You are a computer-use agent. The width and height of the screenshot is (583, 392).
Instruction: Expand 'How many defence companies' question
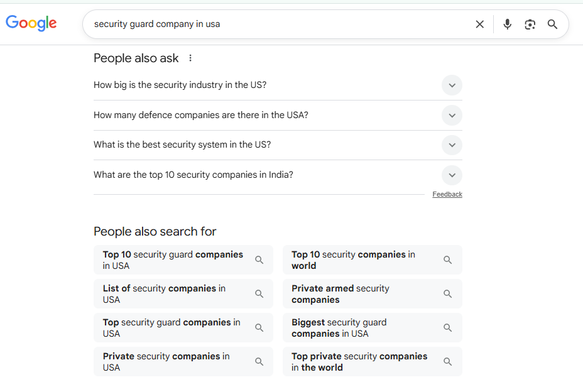click(452, 116)
